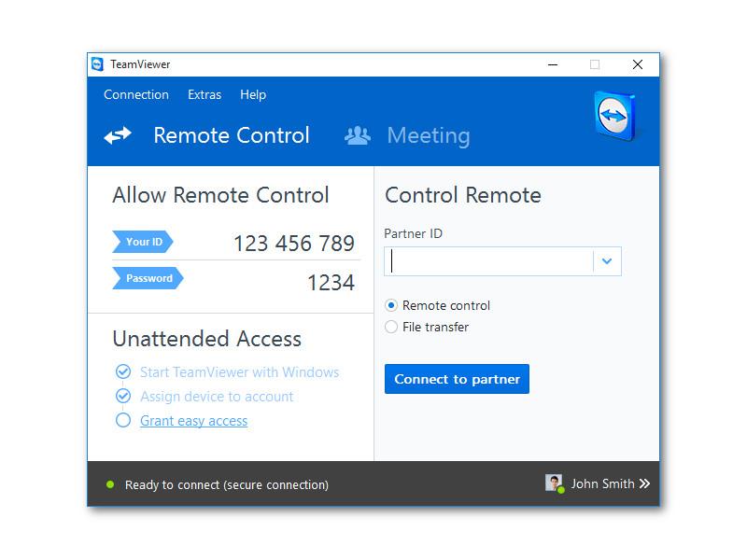The width and height of the screenshot is (747, 560).
Task: Select the Remote control radio option
Action: pyautogui.click(x=391, y=305)
